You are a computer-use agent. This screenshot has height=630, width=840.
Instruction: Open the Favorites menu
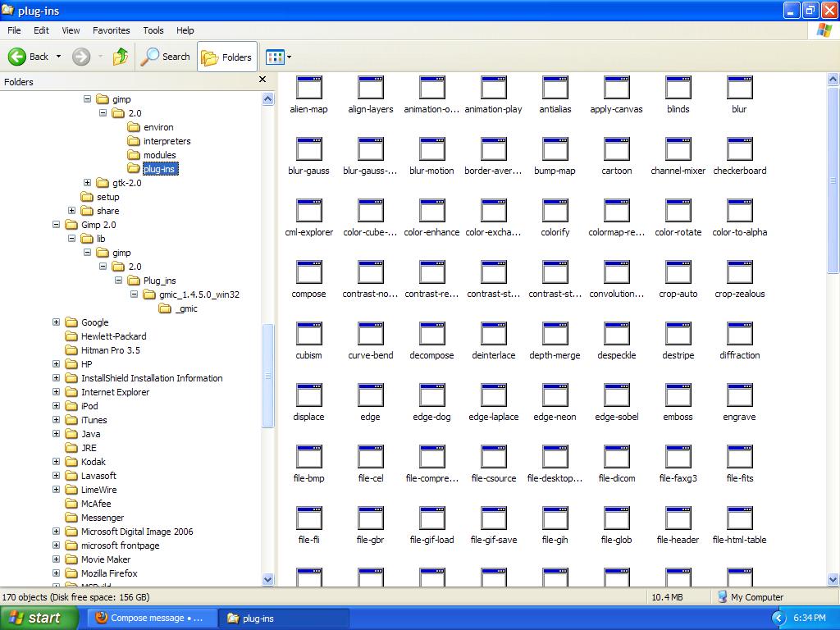point(111,30)
